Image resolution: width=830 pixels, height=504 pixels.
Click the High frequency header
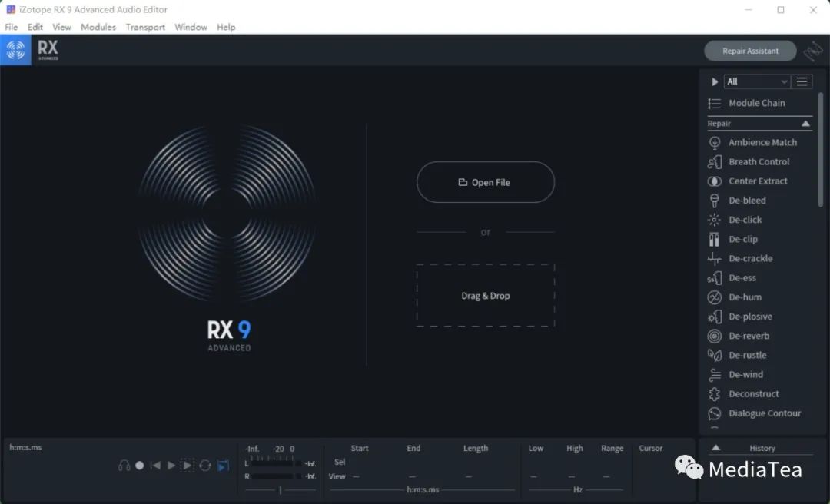coord(574,449)
